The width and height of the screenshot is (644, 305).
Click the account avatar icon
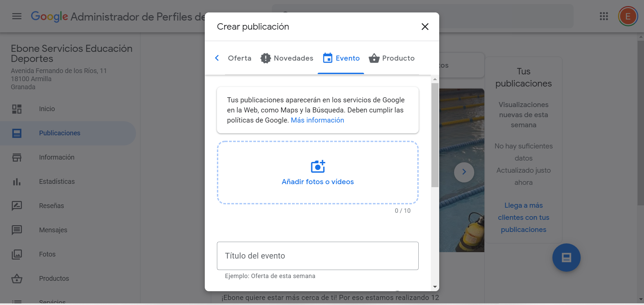click(x=627, y=16)
